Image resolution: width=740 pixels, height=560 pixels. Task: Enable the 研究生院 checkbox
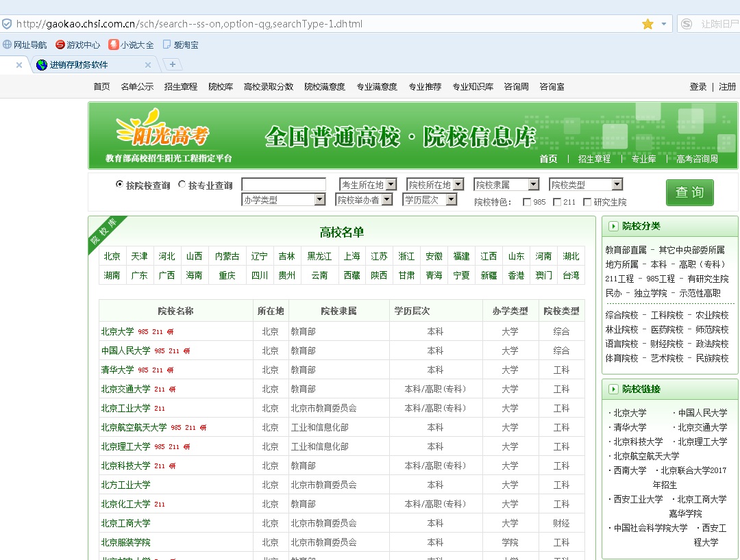coord(587,202)
